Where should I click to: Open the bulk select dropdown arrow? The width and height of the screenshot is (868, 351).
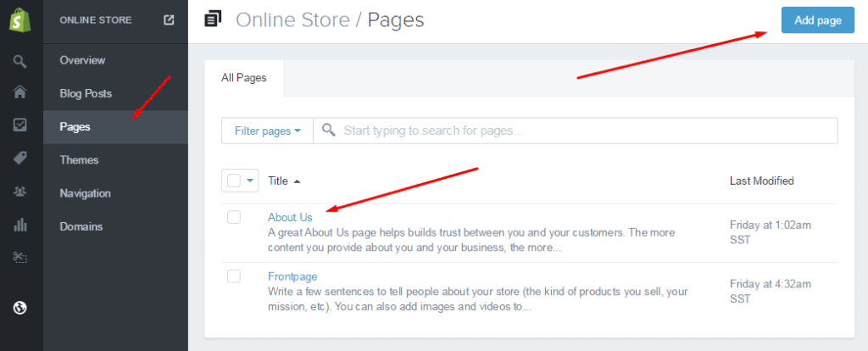click(x=250, y=181)
